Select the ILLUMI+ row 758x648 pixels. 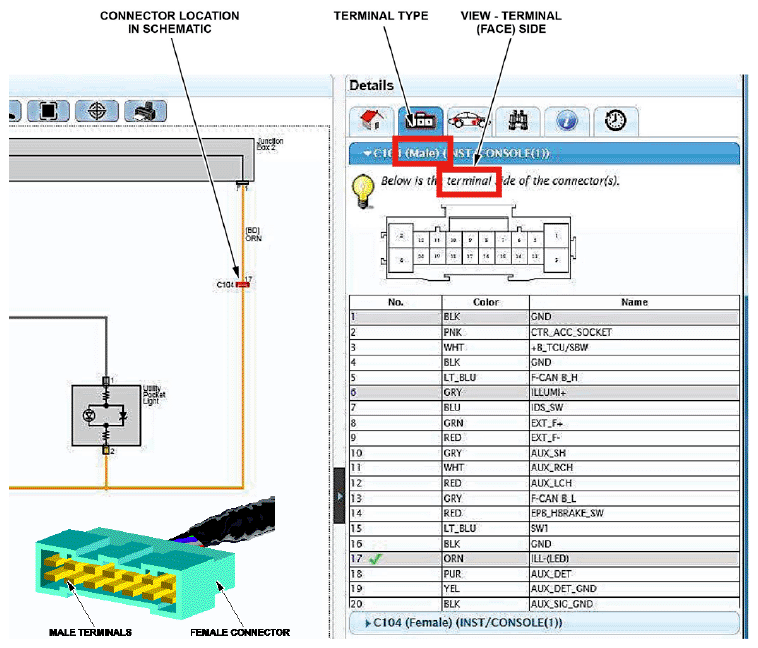pyautogui.click(x=544, y=392)
